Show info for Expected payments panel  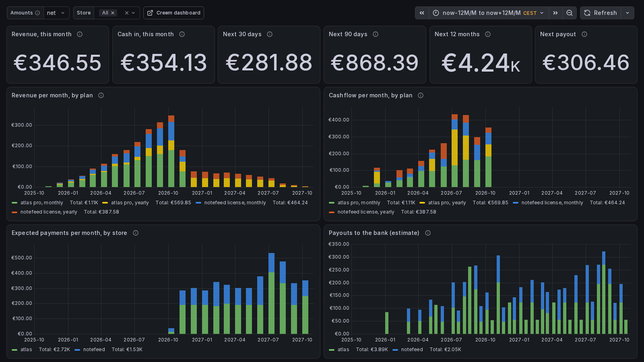coord(136,233)
